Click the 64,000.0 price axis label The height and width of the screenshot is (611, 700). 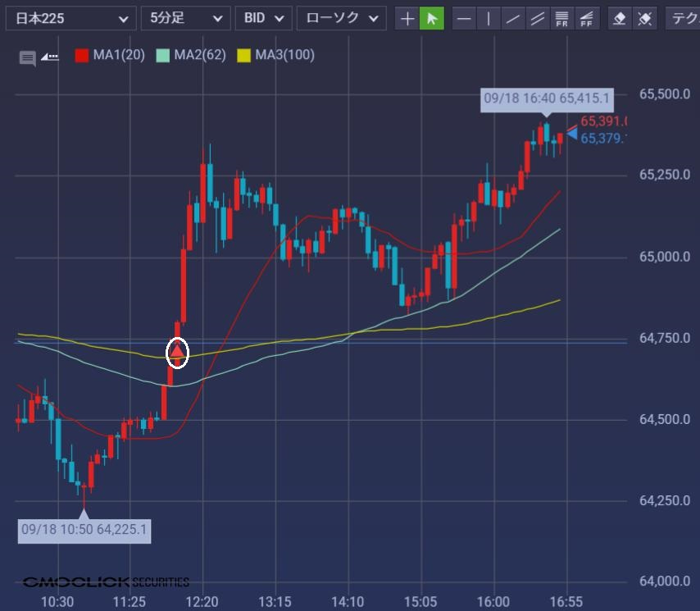coord(665,581)
